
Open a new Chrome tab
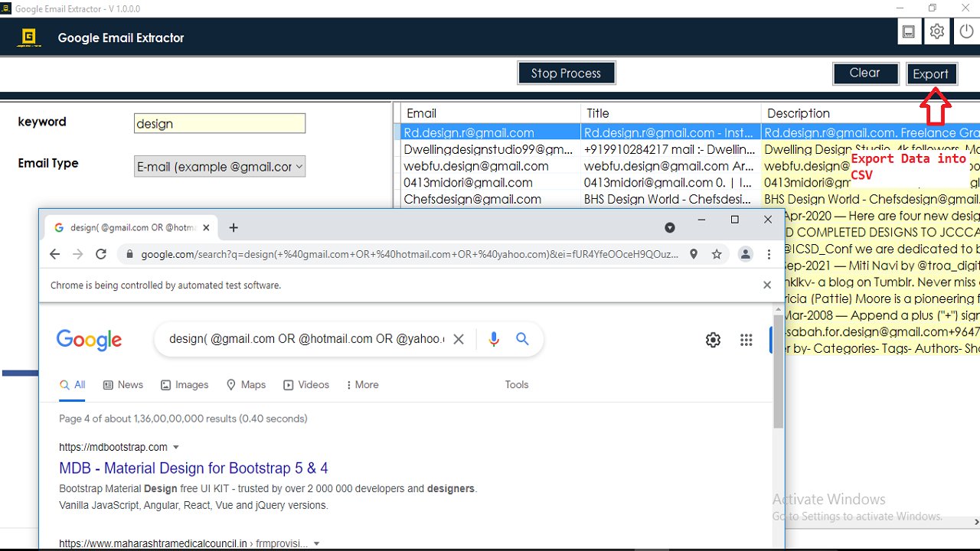pyautogui.click(x=234, y=227)
